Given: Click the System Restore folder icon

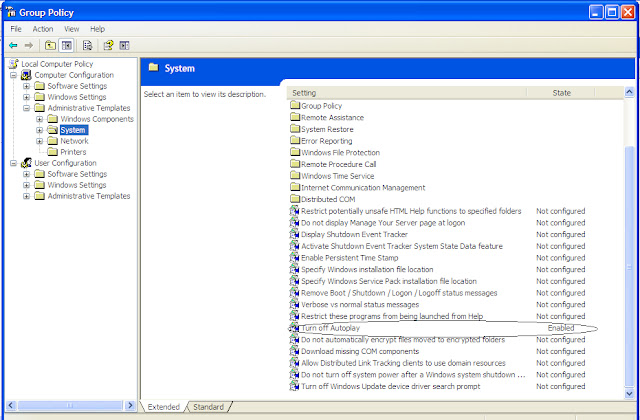Looking at the screenshot, I should click(295, 129).
